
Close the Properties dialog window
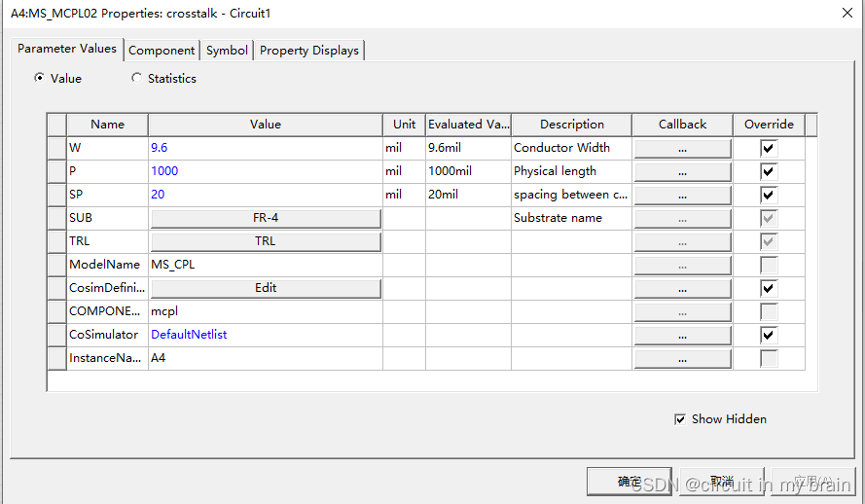point(844,13)
